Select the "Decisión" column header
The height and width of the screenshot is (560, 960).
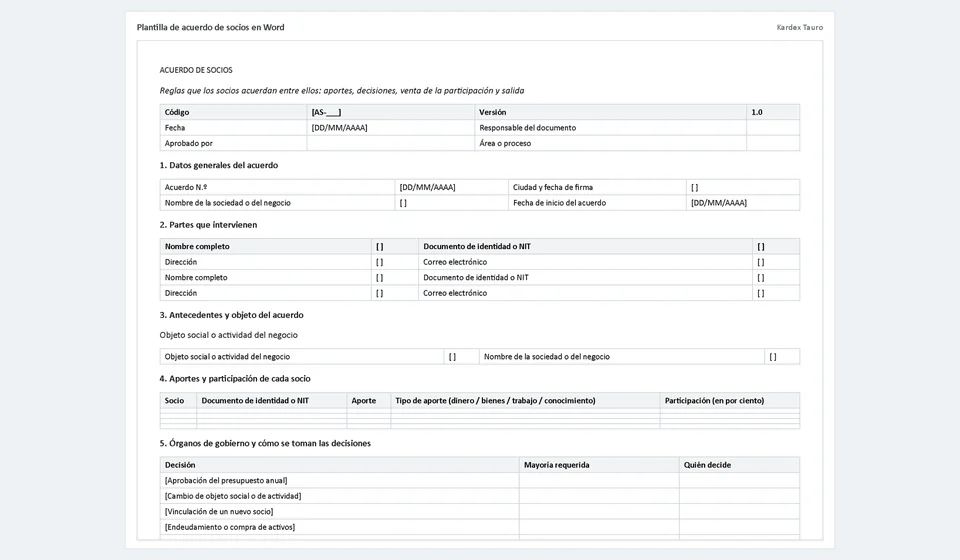click(339, 465)
